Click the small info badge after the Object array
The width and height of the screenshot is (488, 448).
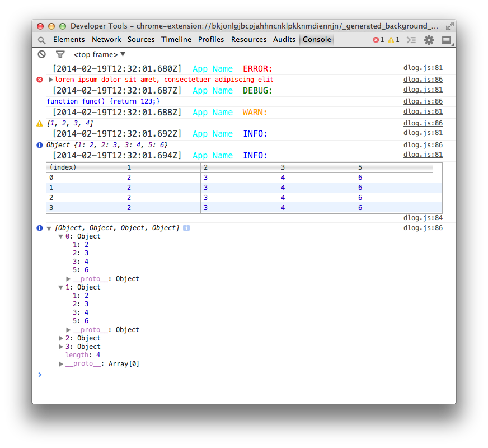pyautogui.click(x=186, y=228)
